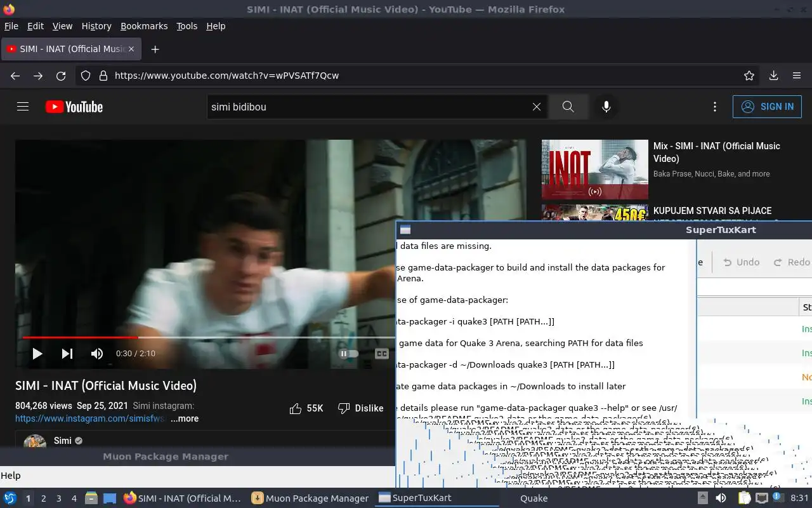Open a new tab with plus button
812x508 pixels.
[155, 49]
